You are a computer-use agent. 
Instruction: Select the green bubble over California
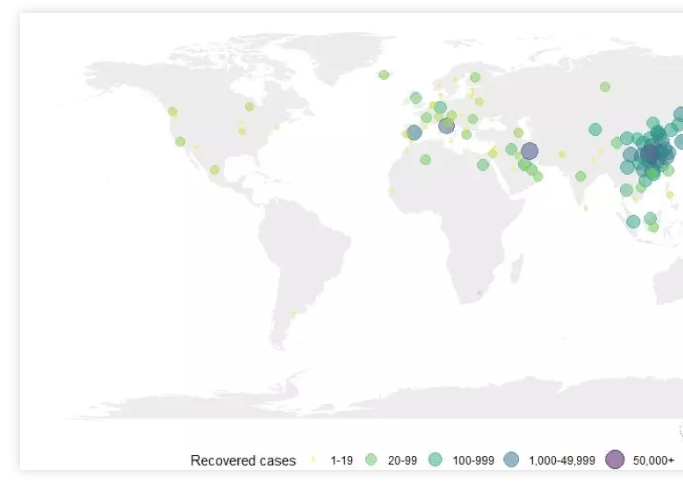[180, 142]
